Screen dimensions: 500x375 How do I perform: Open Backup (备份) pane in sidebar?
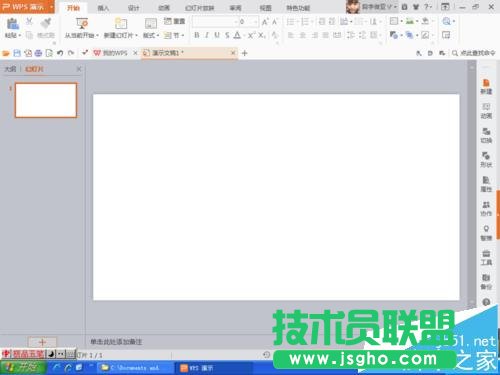click(486, 282)
